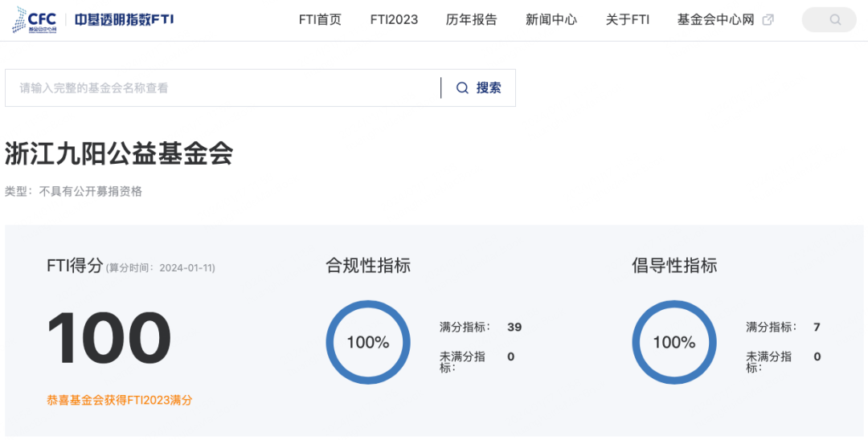Click the 合规性指标 100% progress ring
Image resolution: width=868 pixels, height=440 pixels.
[368, 343]
